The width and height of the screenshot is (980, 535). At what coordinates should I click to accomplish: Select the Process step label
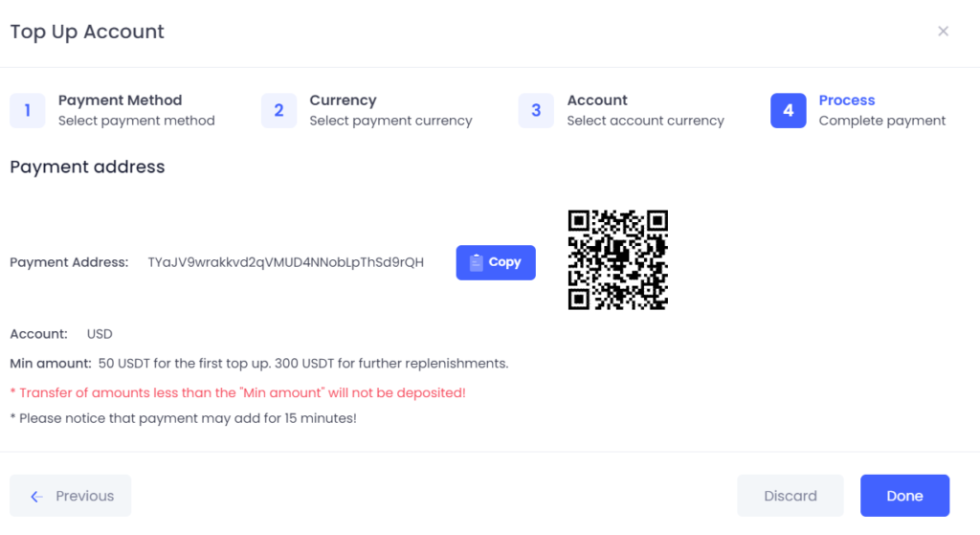pyautogui.click(x=847, y=100)
